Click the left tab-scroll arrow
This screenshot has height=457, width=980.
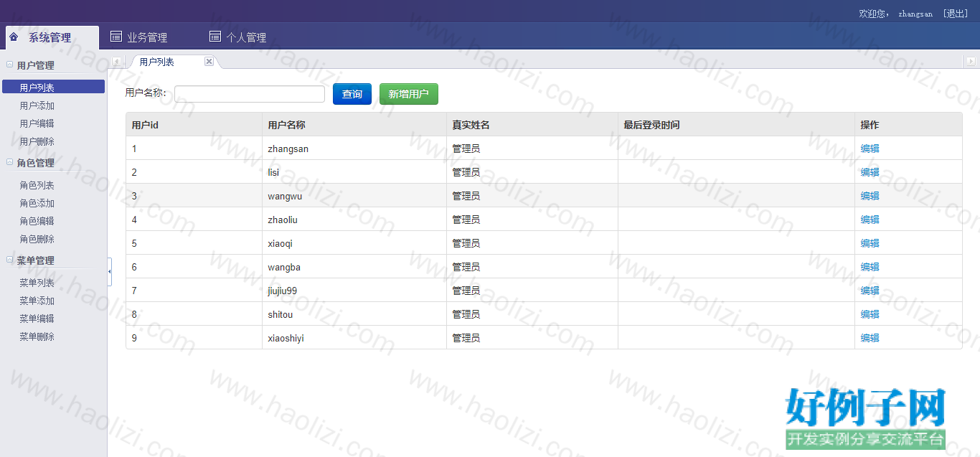(x=117, y=62)
